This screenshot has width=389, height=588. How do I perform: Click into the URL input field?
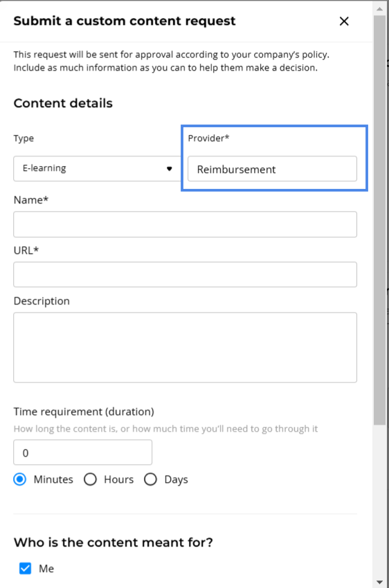(185, 275)
